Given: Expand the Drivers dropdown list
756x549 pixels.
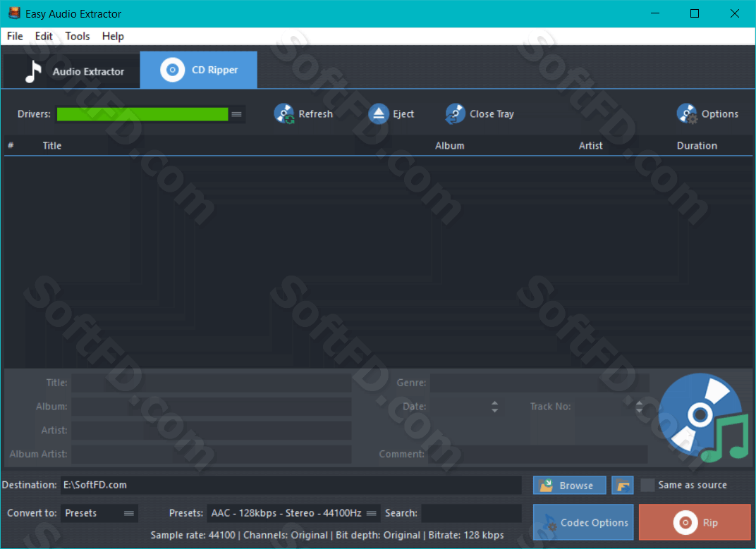Looking at the screenshot, I should click(x=236, y=114).
